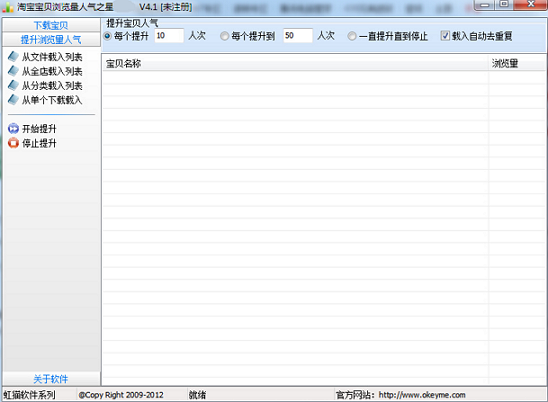Maximize the window
The image size is (548, 402).
pyautogui.click(x=504, y=4)
